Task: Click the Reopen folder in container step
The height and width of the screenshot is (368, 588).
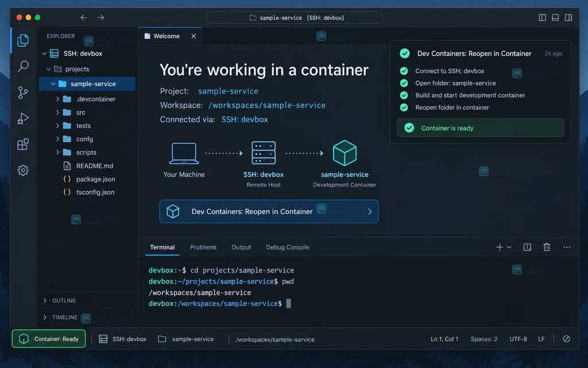Action: tap(452, 108)
